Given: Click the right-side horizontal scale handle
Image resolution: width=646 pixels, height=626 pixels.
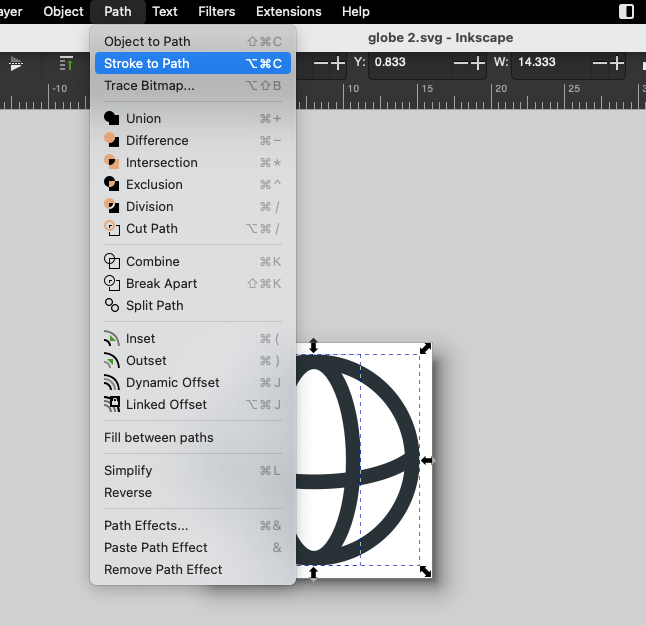Looking at the screenshot, I should click(x=428, y=460).
